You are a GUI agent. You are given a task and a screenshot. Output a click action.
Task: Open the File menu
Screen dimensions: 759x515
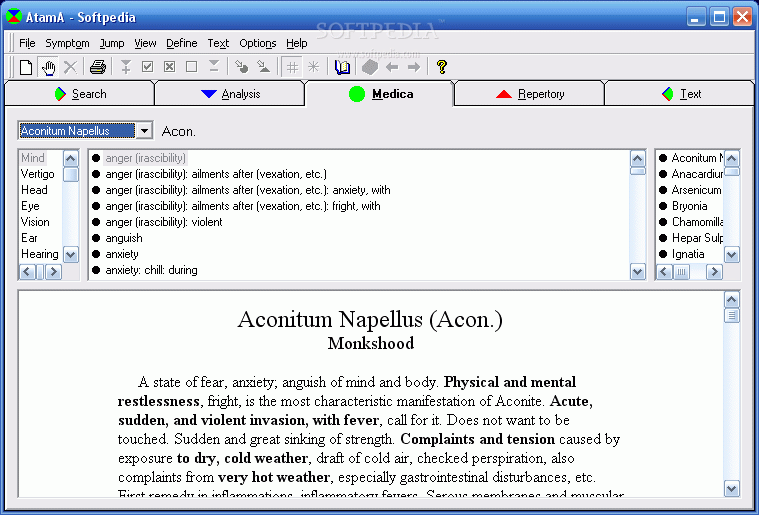coord(27,43)
